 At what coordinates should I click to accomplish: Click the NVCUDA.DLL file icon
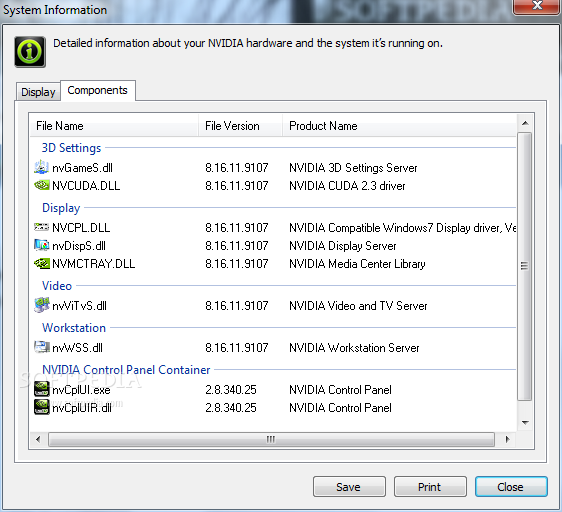coord(41,185)
